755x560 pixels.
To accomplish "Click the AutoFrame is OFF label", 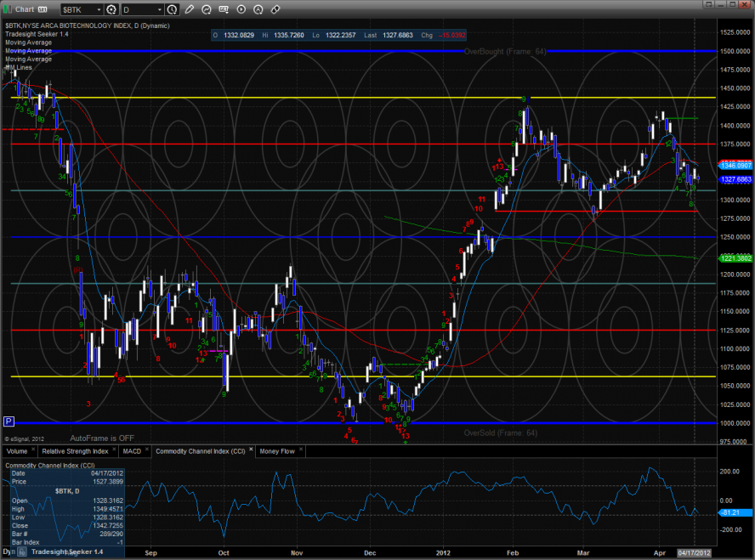I will [103, 438].
